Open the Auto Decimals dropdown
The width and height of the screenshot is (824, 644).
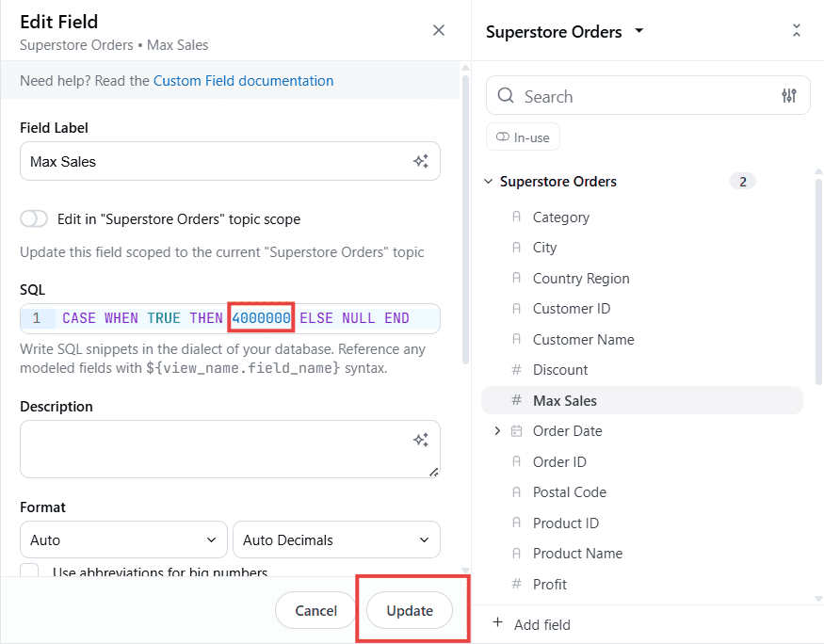pos(336,540)
